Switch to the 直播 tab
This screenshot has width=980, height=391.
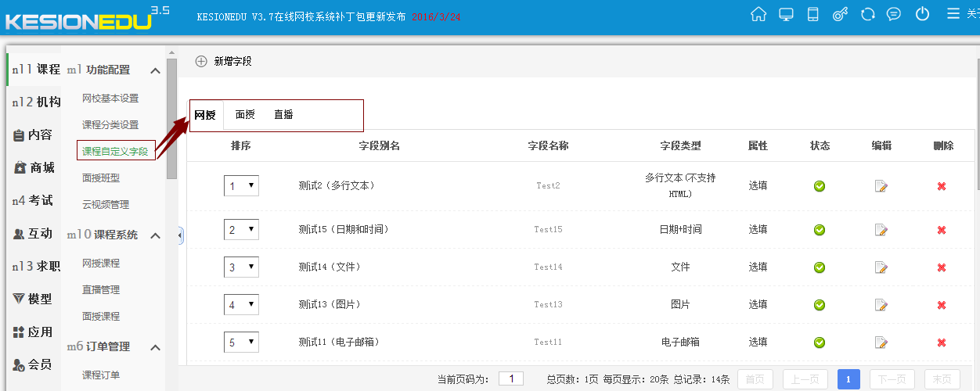283,115
